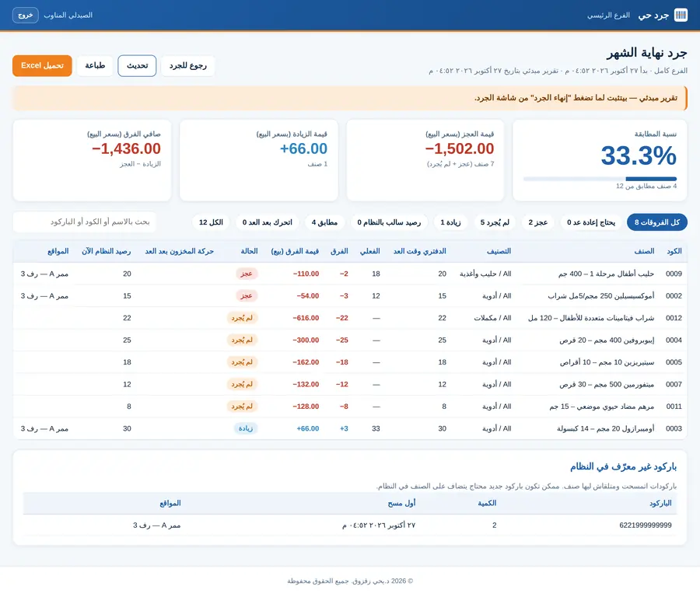Select the زيادة 1 filter chip
Image resolution: width=700 pixels, height=597 pixels.
pos(450,222)
